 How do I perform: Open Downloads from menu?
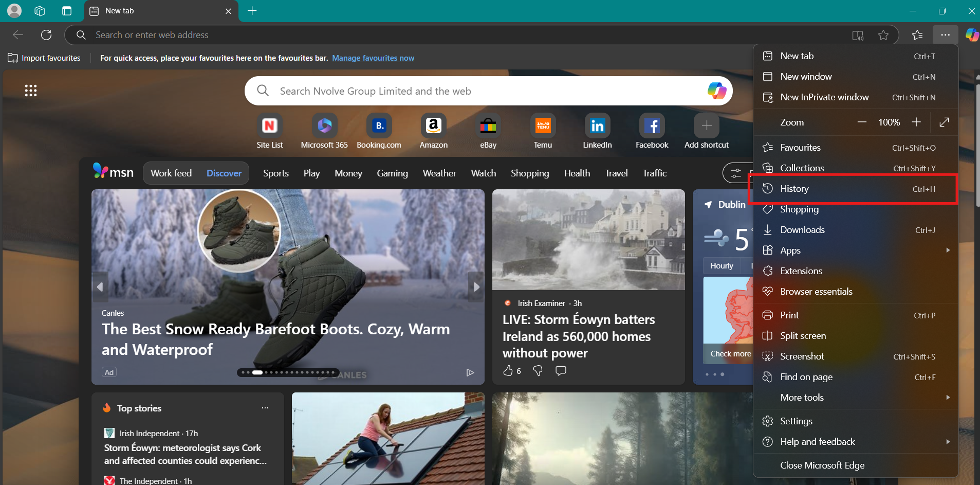(856, 230)
